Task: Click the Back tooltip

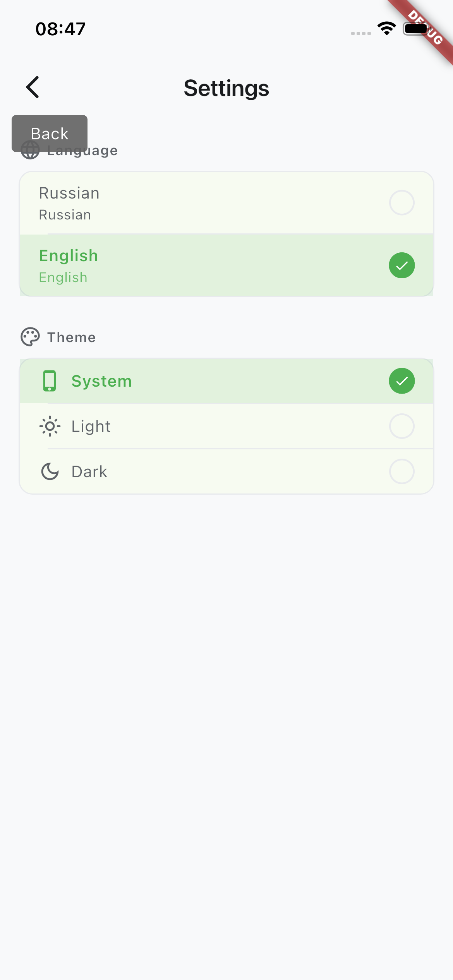Action: click(x=50, y=134)
